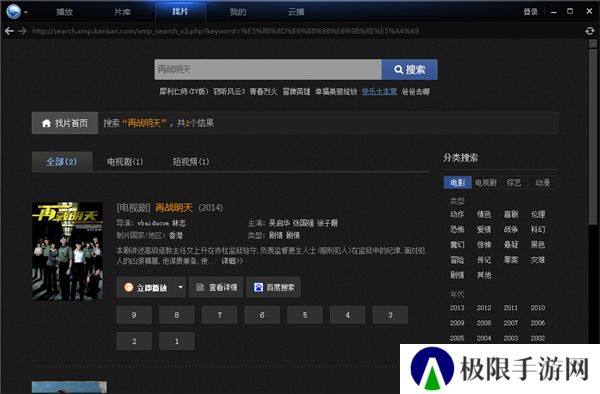
Task: Go forward with the right arrow icon
Action: [22, 31]
